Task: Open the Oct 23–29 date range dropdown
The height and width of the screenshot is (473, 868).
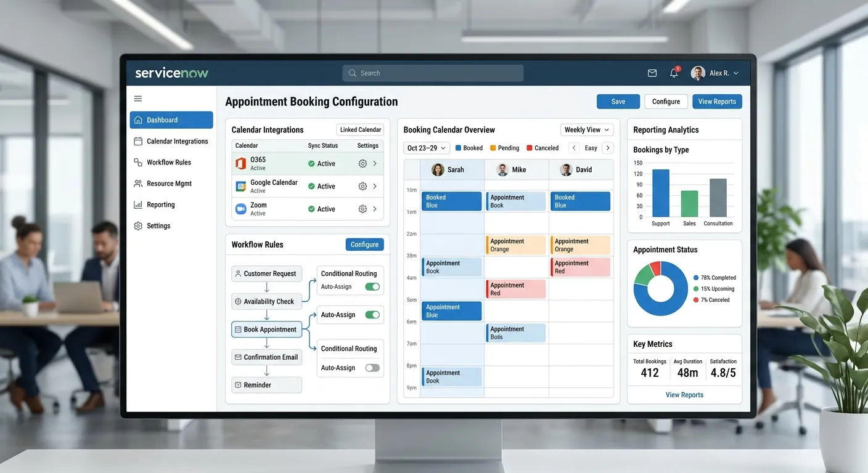Action: coord(427,148)
